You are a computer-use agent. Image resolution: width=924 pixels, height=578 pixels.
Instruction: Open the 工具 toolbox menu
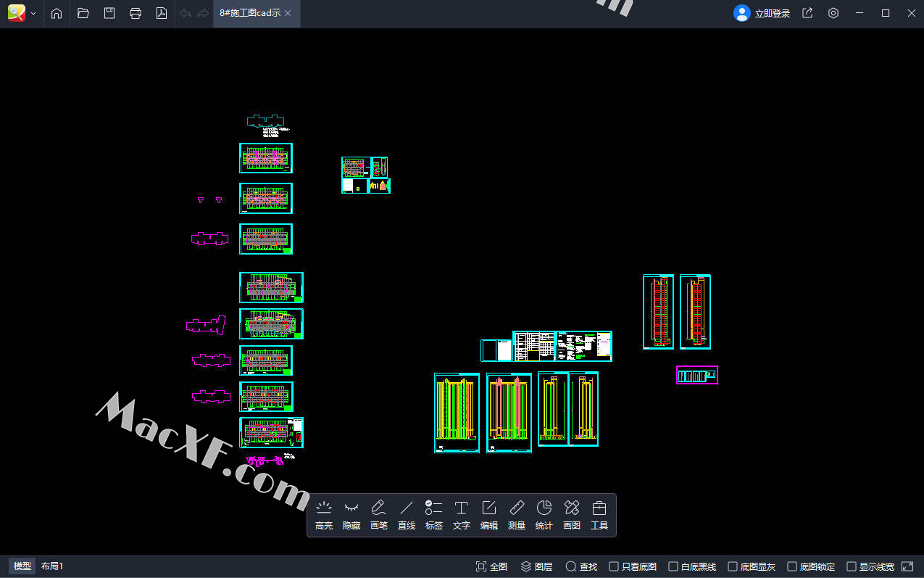(599, 515)
